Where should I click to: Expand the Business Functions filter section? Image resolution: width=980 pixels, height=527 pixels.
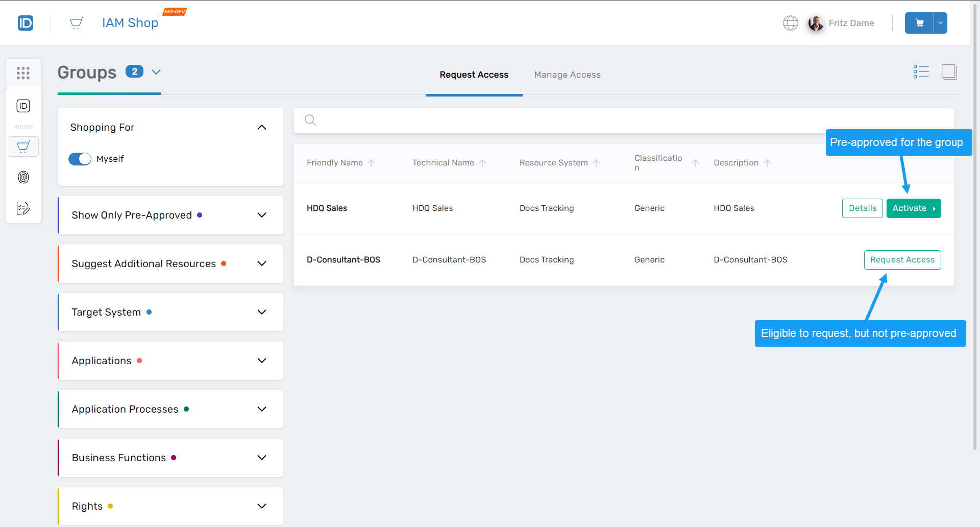click(262, 458)
